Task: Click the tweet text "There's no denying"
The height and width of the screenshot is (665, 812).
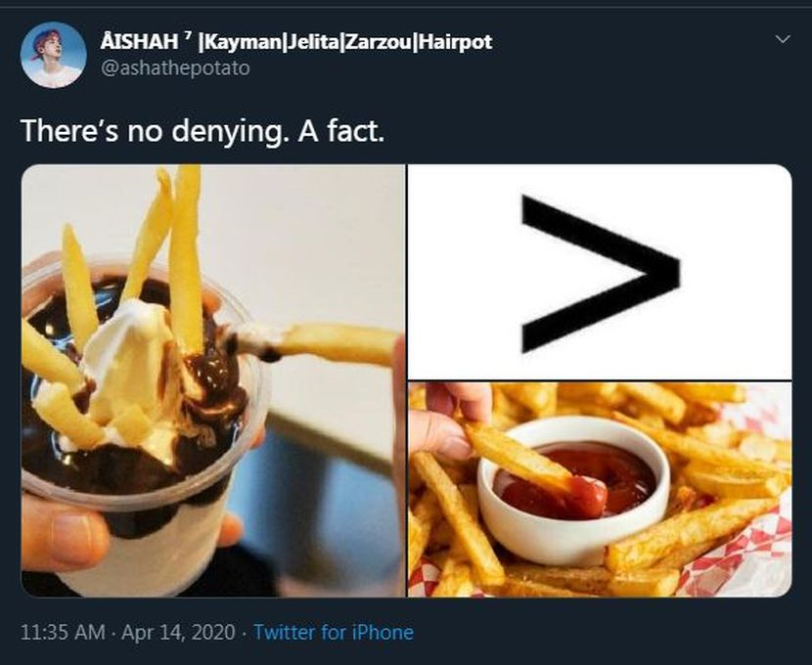Action: coord(153,131)
